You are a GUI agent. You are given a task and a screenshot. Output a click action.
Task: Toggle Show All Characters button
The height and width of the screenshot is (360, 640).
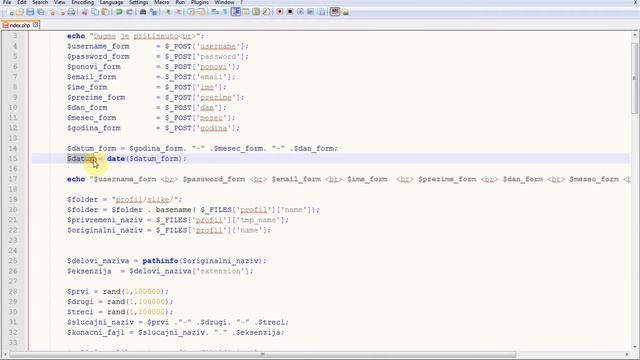225,12
